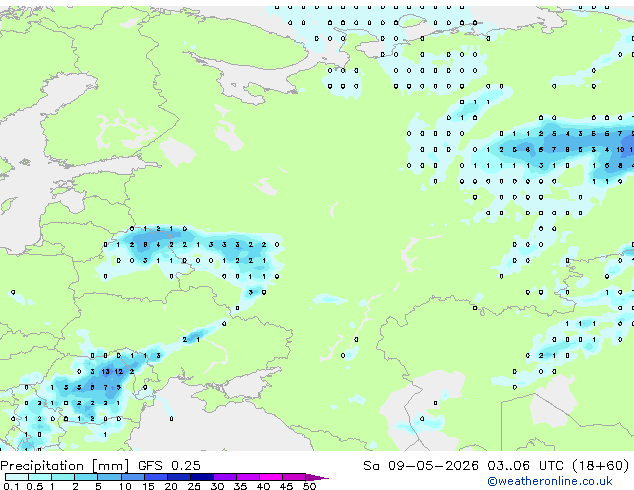Pick the 5–10 mm legend swatch
Image resolution: width=634 pixels, height=490 pixels.
coord(109,477)
